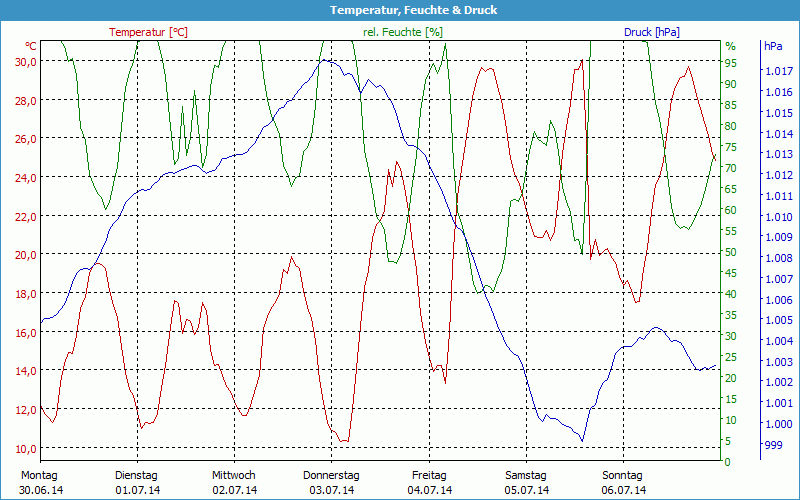Click the '20' humidity axis value

point(731,378)
